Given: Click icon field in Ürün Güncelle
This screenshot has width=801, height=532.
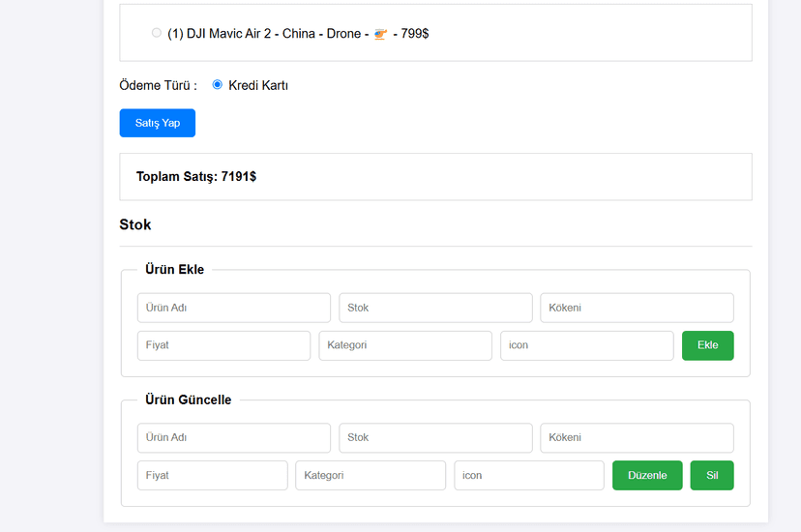Looking at the screenshot, I should coord(529,475).
